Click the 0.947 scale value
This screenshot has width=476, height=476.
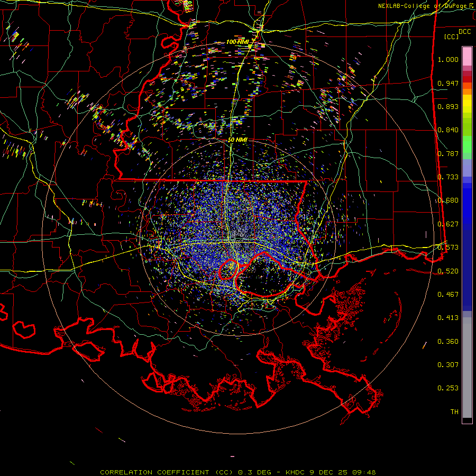448,83
